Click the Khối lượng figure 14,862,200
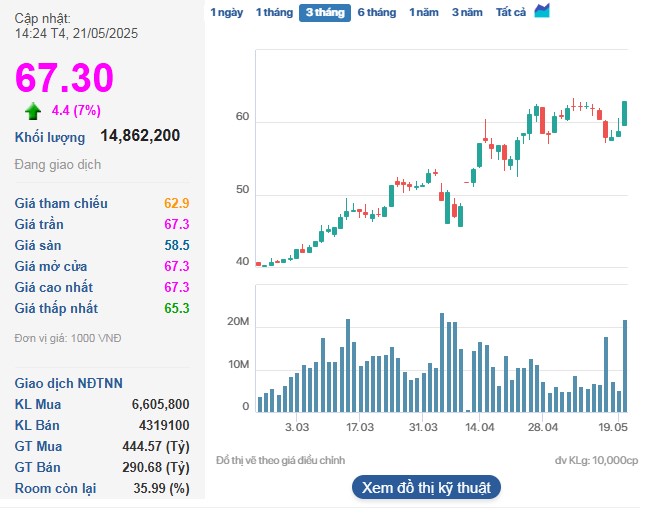This screenshot has height=515, width=668. click(x=140, y=136)
